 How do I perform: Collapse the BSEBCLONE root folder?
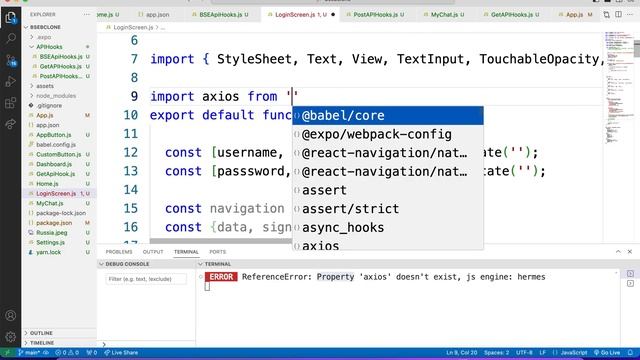45,27
